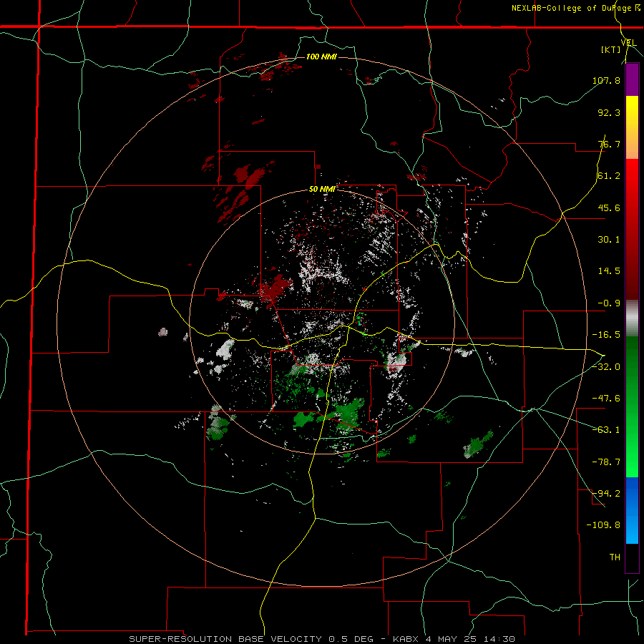Pick the bright red segment of color bar
Viewport: 644px width, 644px height.
click(632, 175)
